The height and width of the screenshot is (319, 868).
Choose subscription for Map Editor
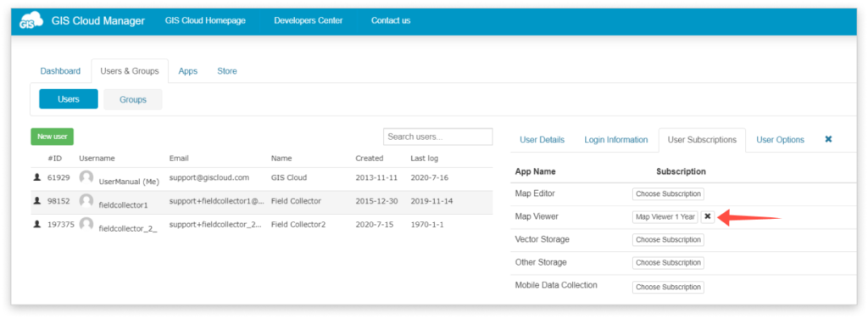point(668,193)
